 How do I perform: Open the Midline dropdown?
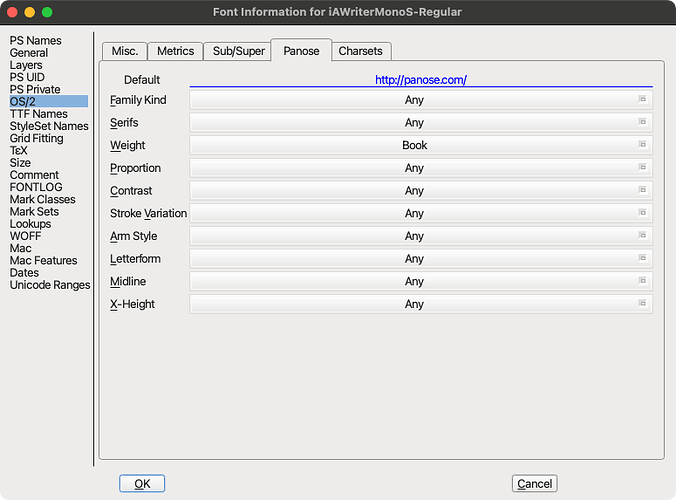(421, 281)
